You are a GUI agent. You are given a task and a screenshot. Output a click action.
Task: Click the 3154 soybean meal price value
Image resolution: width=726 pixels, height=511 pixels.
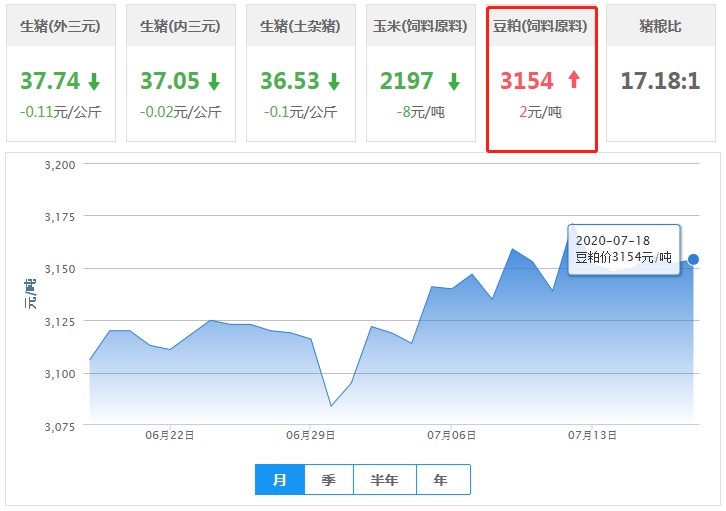[526, 81]
